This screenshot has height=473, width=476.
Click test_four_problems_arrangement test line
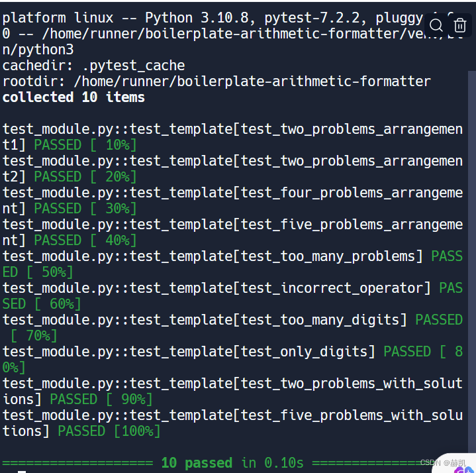(x=232, y=201)
